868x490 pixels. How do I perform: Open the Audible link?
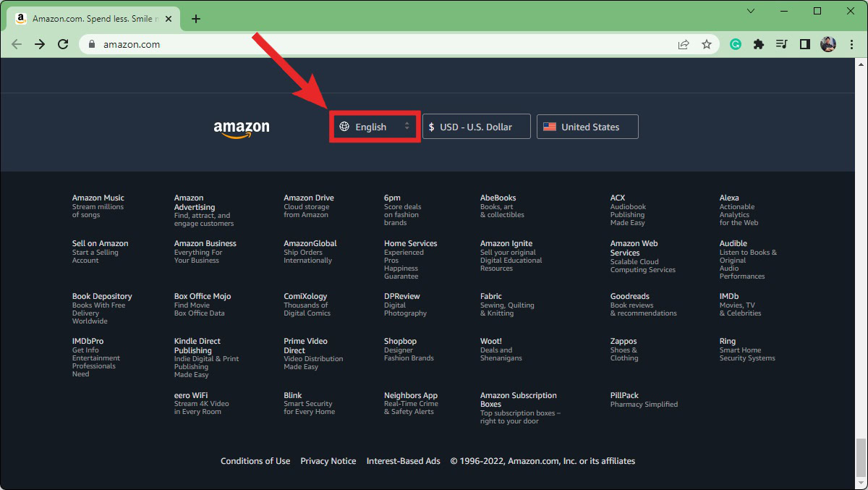(x=733, y=243)
